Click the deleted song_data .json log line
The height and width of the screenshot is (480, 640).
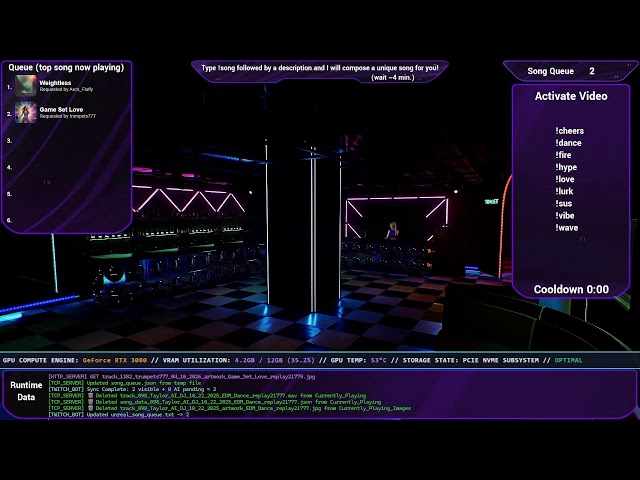click(x=215, y=402)
